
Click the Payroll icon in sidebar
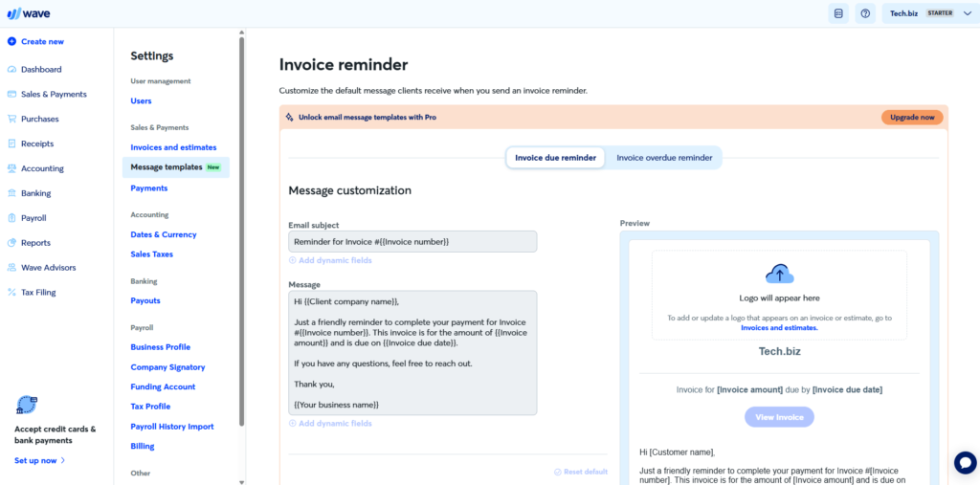[11, 218]
